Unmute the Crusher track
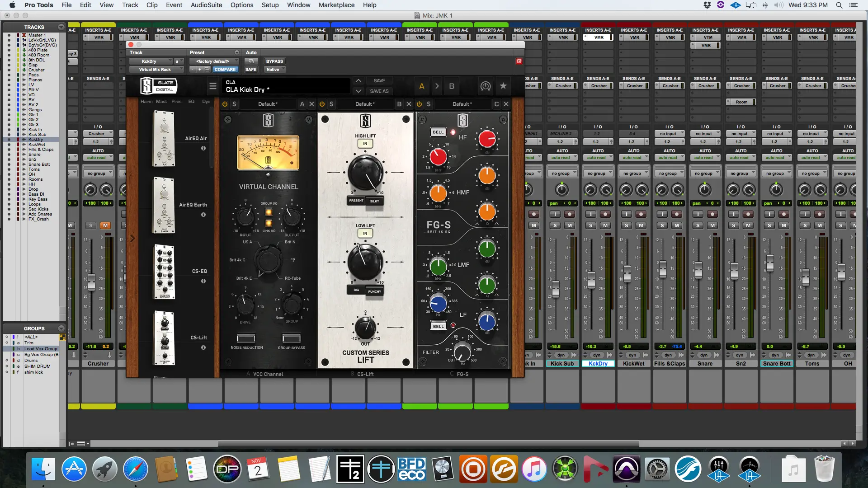Screen dimensions: 868x488 click(105, 225)
